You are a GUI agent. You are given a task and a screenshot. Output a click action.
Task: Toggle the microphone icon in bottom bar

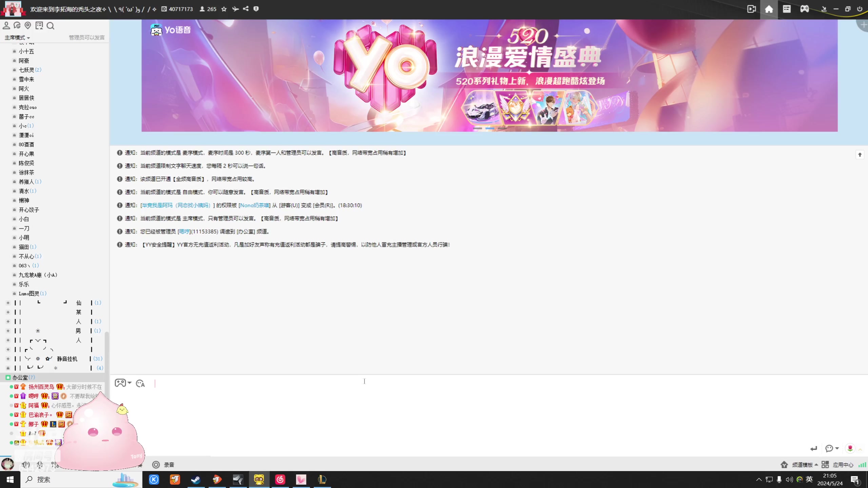(x=40, y=465)
